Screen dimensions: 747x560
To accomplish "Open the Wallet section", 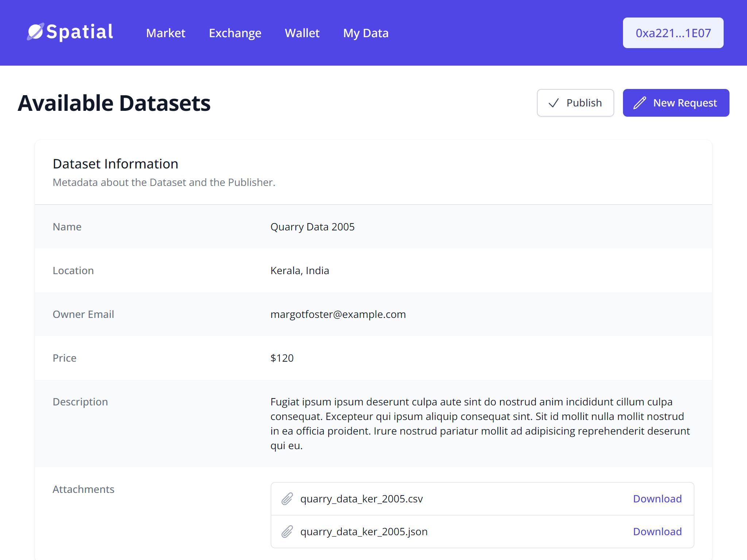I will [302, 33].
